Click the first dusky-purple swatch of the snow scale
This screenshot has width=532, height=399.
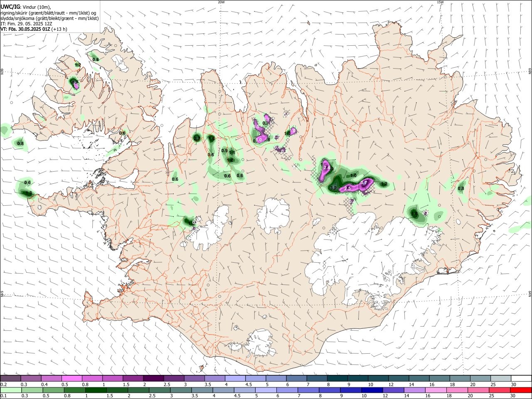point(10,379)
